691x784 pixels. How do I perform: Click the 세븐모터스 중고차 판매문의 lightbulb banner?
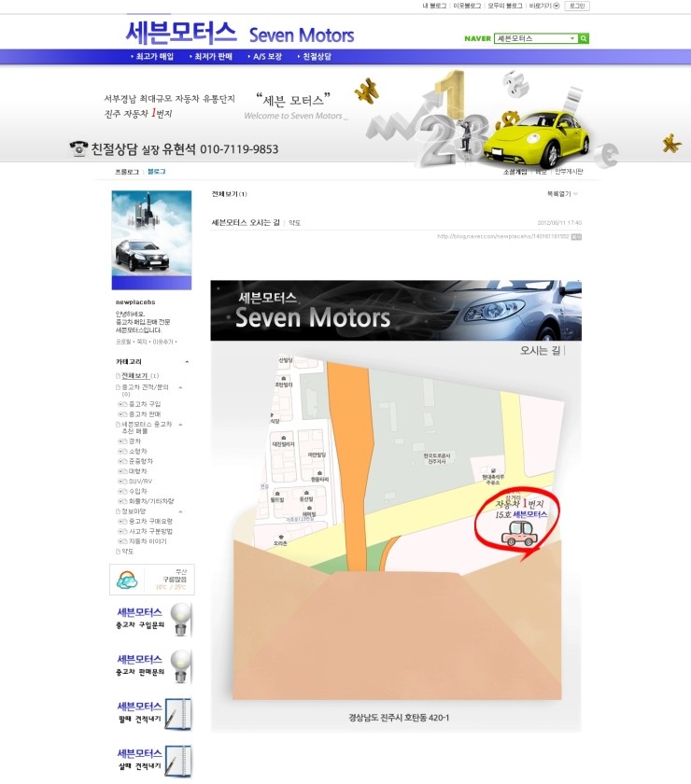[153, 666]
